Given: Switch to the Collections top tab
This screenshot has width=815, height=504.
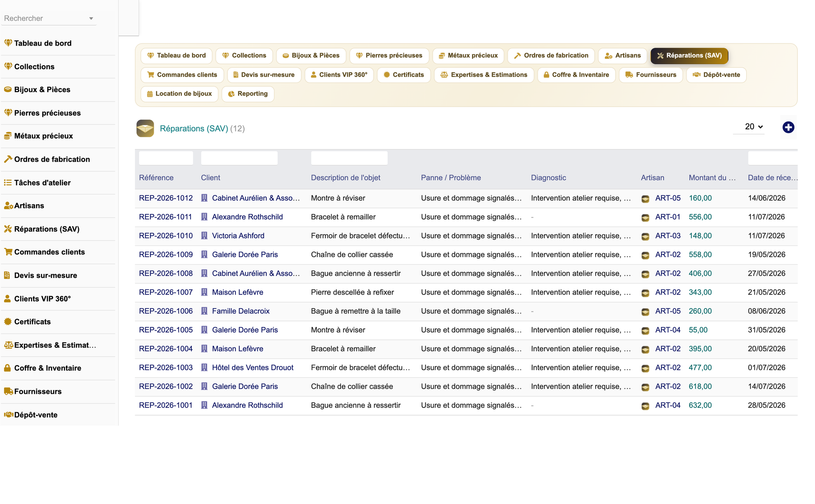Looking at the screenshot, I should pyautogui.click(x=244, y=55).
